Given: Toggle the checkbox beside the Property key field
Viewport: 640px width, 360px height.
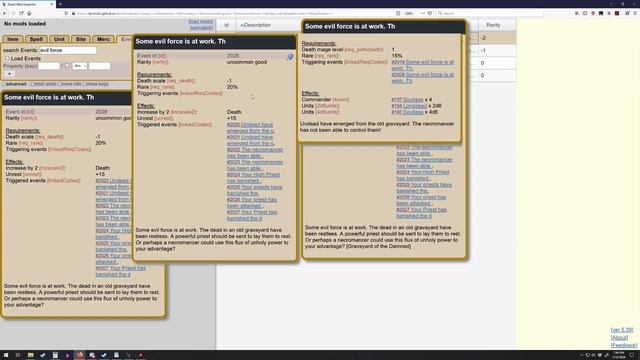Looking at the screenshot, I should click(67, 66).
